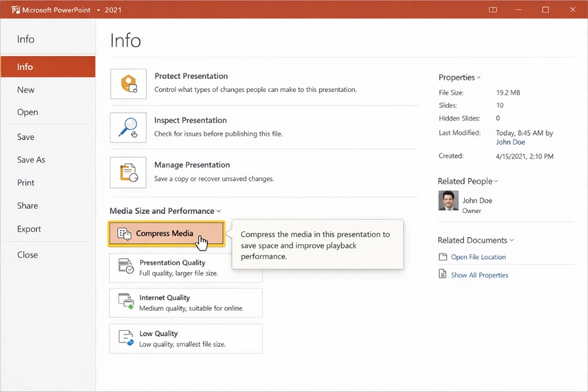Click the PowerPoint logo in title bar
Image resolution: width=588 pixels, height=392 pixels.
pyautogui.click(x=16, y=10)
